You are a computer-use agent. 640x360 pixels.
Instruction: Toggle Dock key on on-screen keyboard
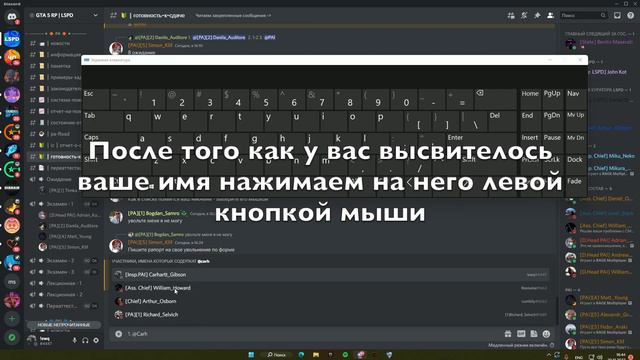[576, 164]
